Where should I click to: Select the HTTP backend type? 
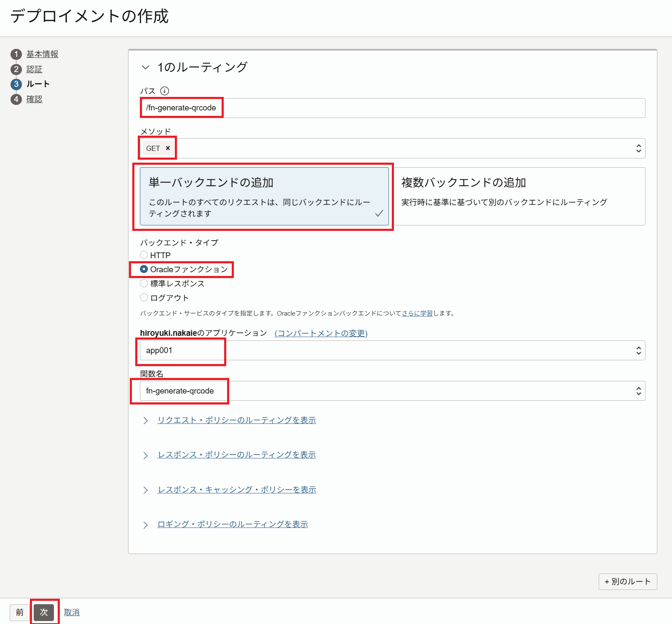pos(144,255)
